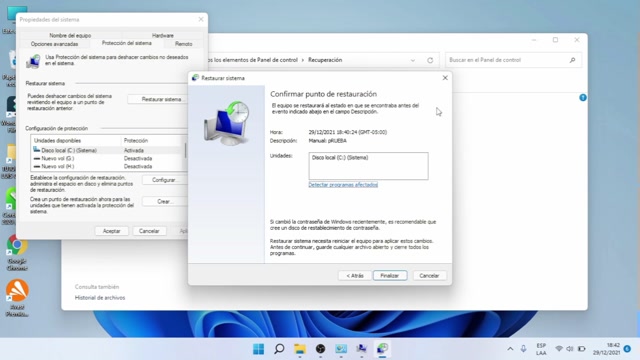Open the Remoto tab
This screenshot has height=360, width=640.
pyautogui.click(x=183, y=44)
